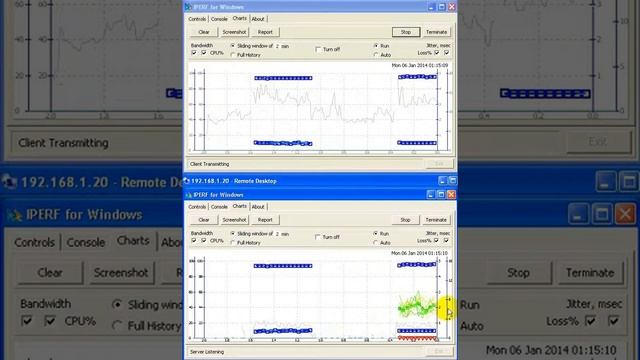The height and width of the screenshot is (360, 640).
Task: Toggle Bandwidth checkbox in the Server Listening window
Action: 194,241
